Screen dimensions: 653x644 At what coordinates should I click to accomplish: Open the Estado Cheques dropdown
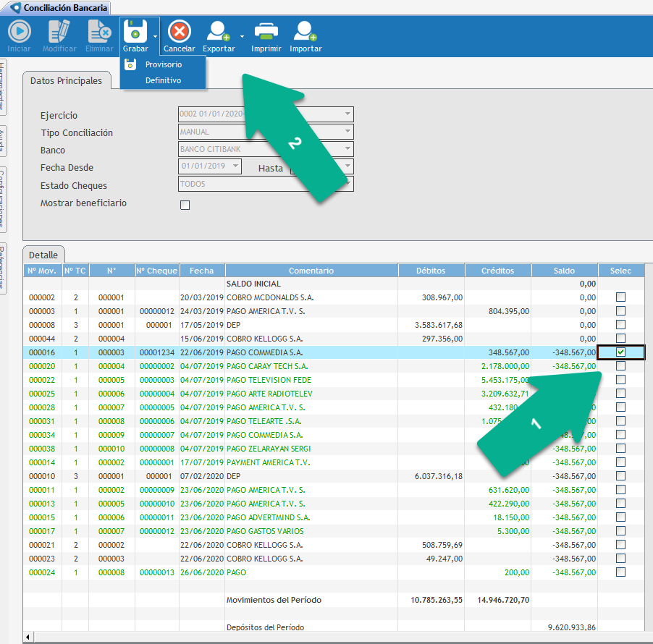coord(348,184)
